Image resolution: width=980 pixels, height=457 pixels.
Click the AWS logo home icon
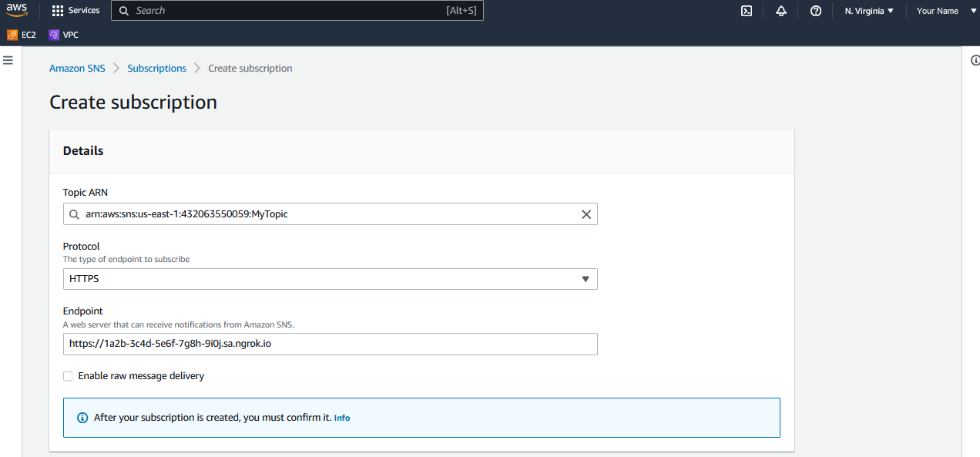17,10
